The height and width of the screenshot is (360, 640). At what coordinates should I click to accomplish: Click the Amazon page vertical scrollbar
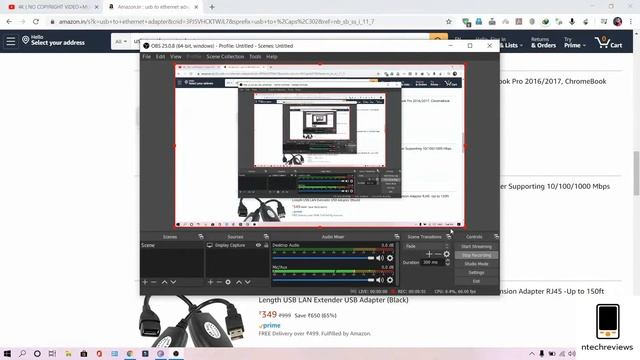636,173
